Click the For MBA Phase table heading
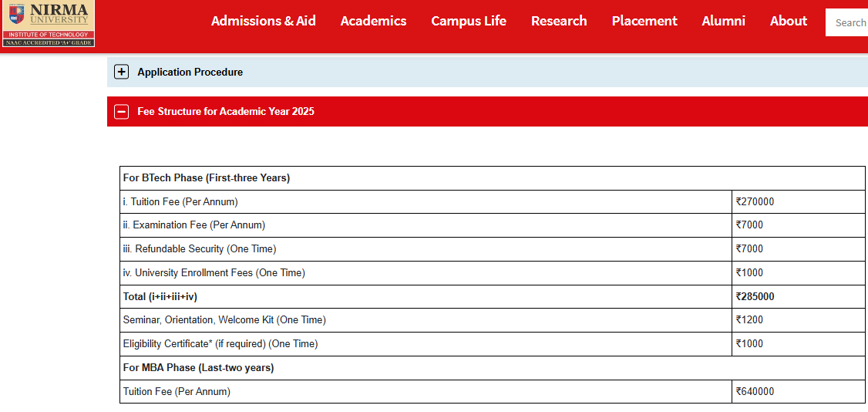The image size is (868, 412). click(x=199, y=368)
